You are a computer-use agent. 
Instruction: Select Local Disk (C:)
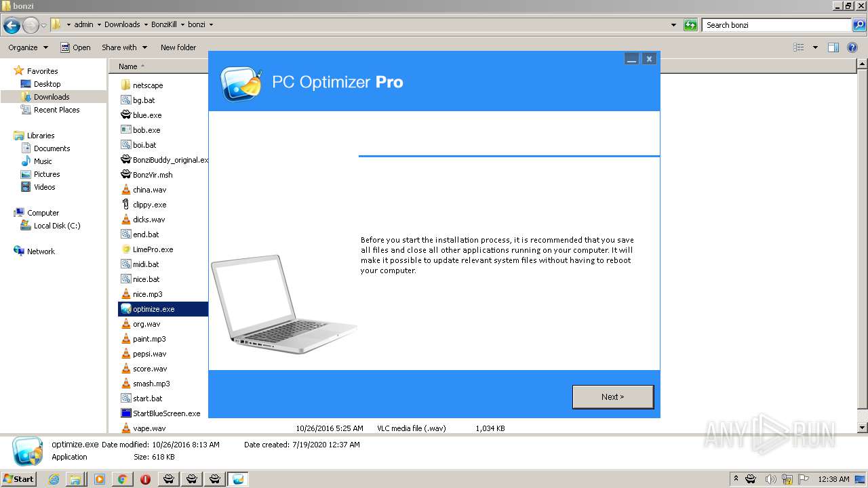pos(57,226)
